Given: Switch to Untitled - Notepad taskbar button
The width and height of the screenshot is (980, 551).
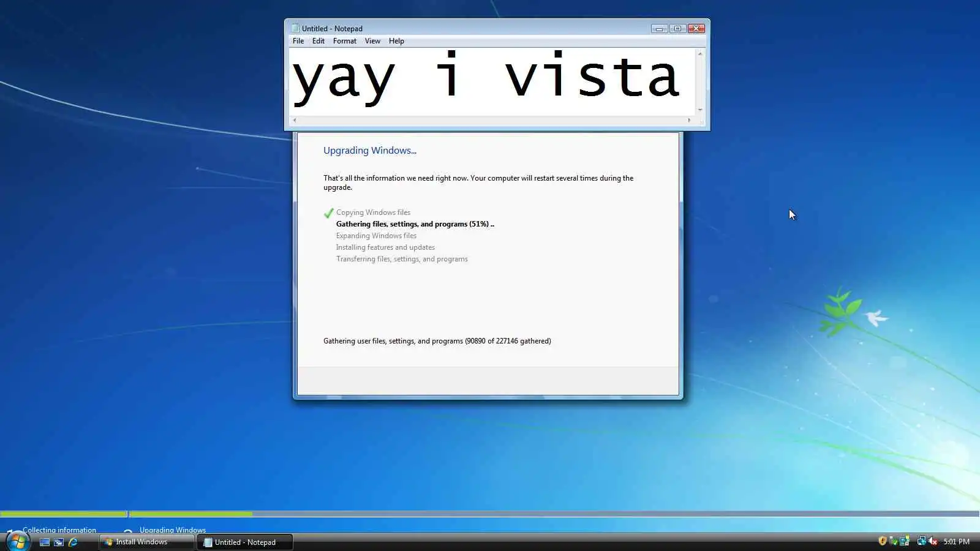Looking at the screenshot, I should click(245, 542).
